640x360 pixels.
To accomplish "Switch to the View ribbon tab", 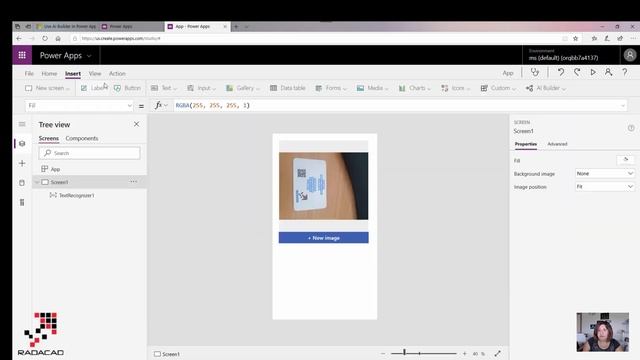I will pos(95,73).
